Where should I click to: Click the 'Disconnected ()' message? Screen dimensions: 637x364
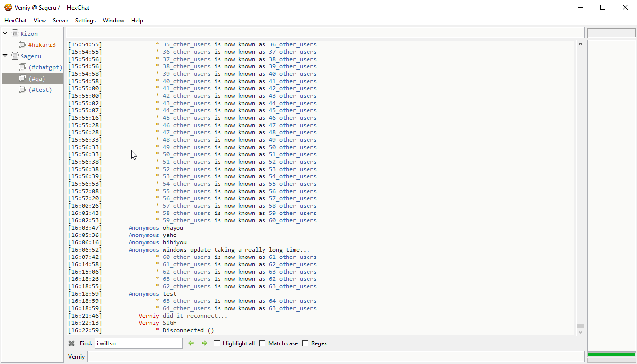(188, 330)
